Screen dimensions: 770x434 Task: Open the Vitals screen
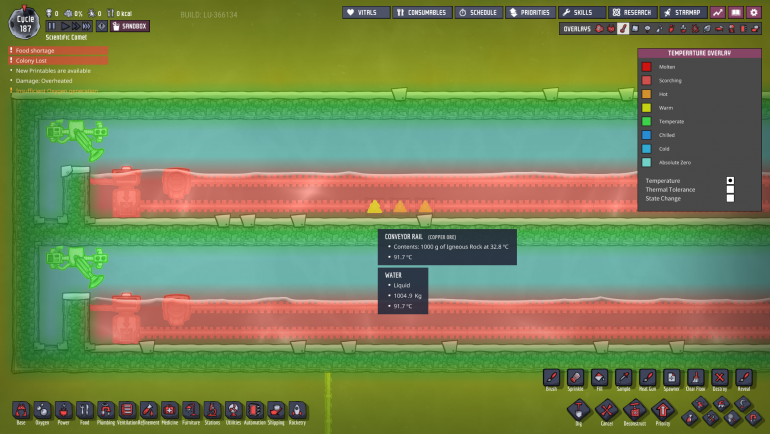366,12
